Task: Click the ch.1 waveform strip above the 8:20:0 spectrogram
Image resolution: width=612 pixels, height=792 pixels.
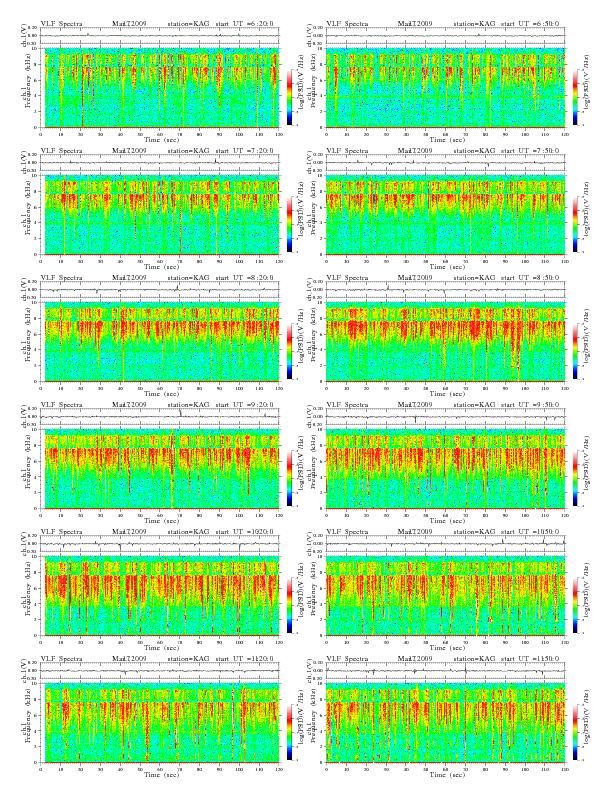Action: [x=160, y=289]
